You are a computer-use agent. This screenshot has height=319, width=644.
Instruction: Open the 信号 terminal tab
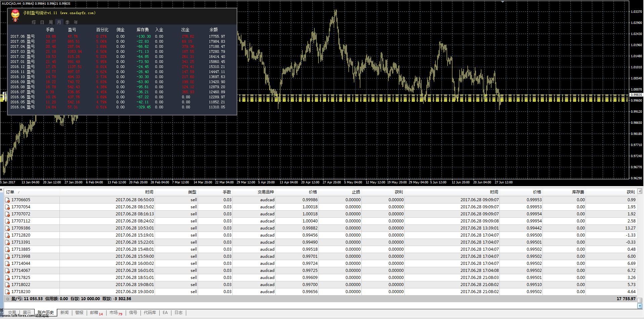click(x=133, y=313)
